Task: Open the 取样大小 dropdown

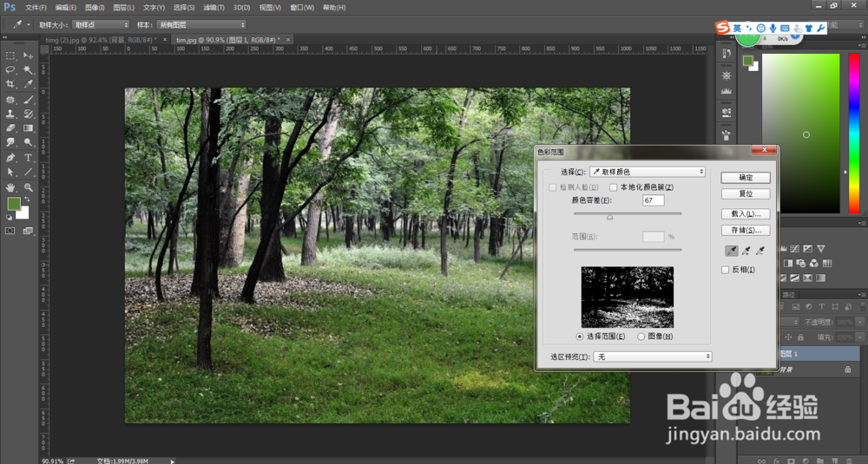Action: [101, 25]
